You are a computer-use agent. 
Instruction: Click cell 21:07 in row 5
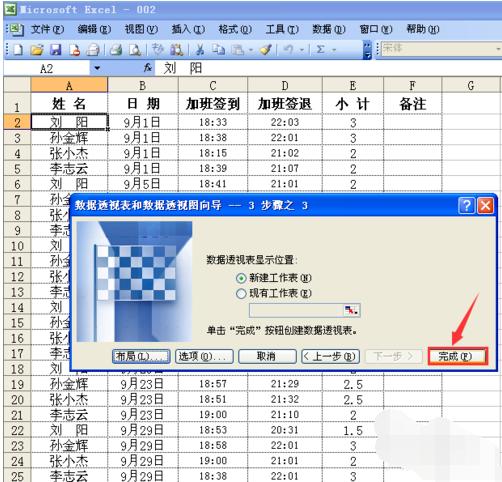(x=285, y=168)
